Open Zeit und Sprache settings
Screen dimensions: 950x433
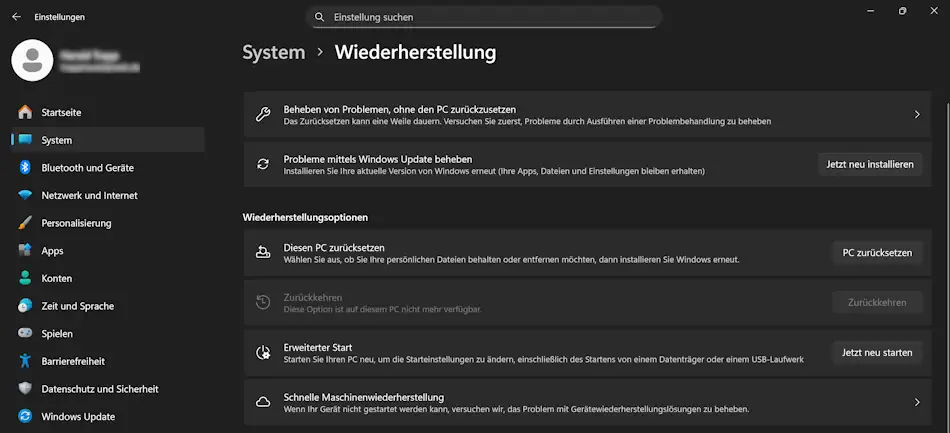tap(108, 306)
